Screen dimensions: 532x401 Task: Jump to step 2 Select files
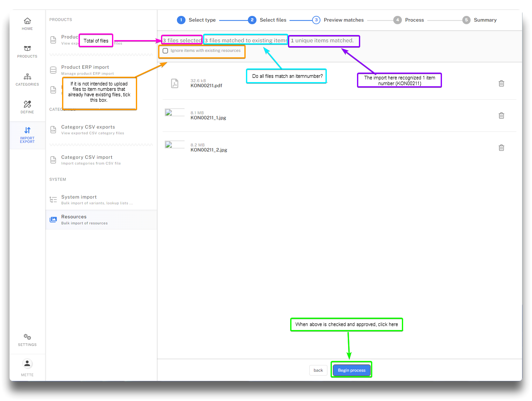pyautogui.click(x=252, y=20)
